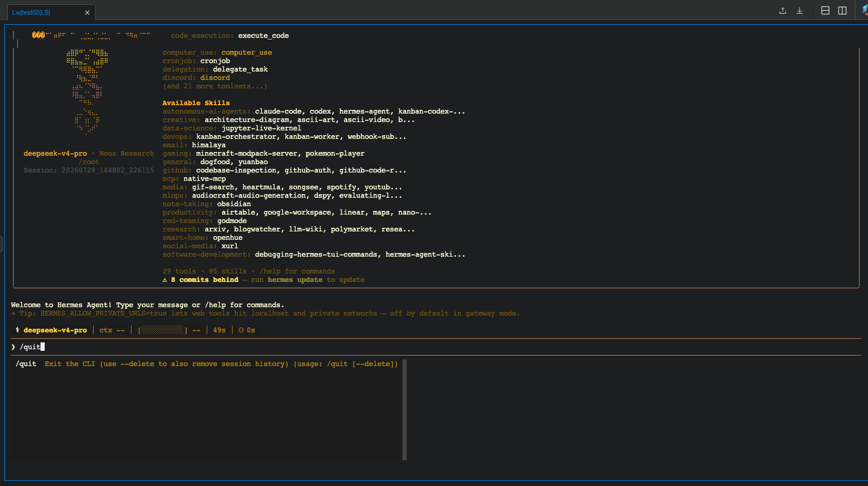Click the 49s elapsed time indicator
The image size is (868, 486).
click(x=219, y=330)
